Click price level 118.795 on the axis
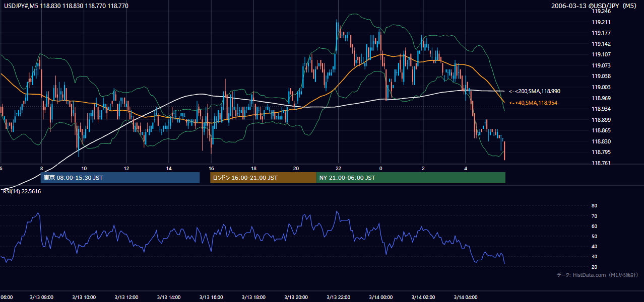 coord(601,152)
